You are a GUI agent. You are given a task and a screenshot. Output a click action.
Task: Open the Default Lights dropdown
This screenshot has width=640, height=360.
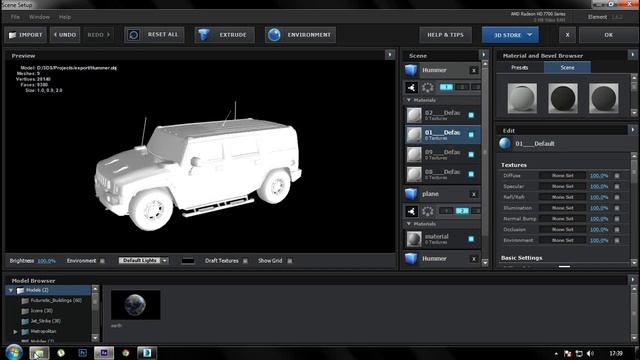pos(143,260)
